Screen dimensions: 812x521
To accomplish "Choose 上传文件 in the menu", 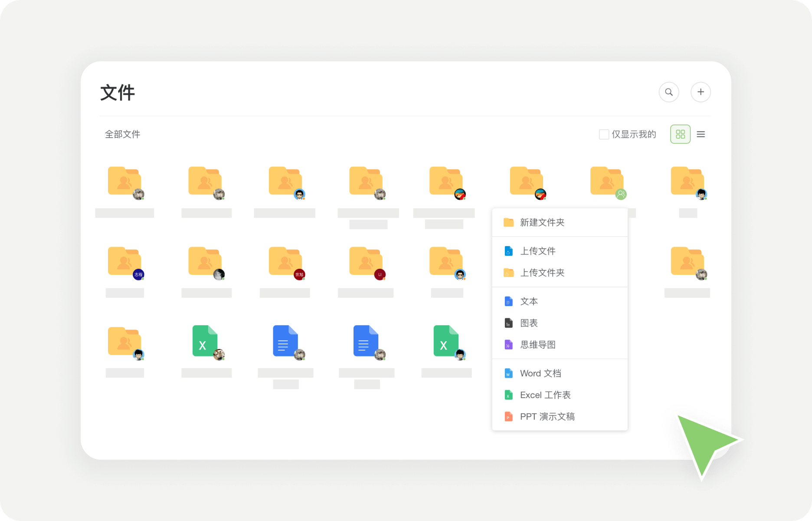I will point(538,251).
